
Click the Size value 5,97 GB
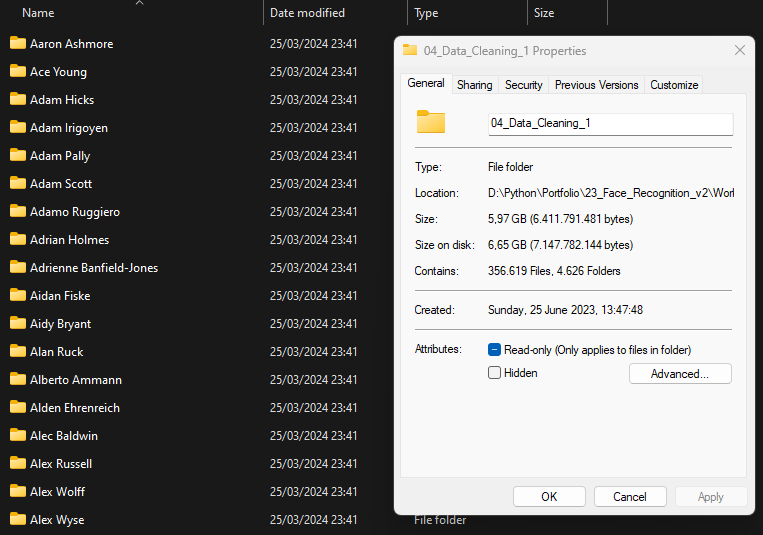tap(560, 219)
